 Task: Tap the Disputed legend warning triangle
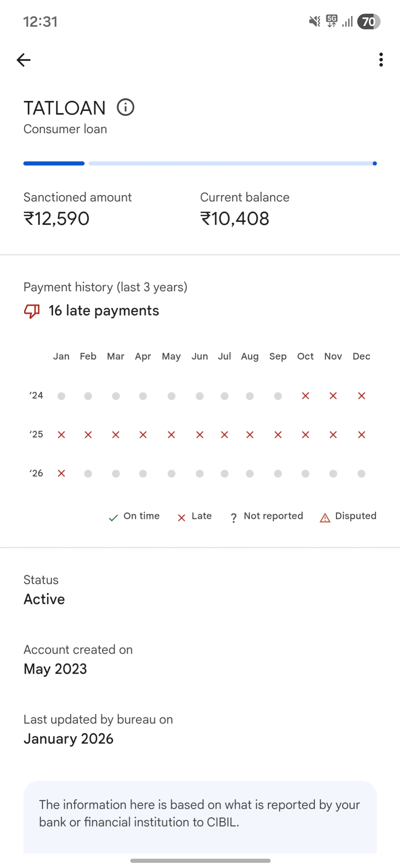tap(325, 517)
